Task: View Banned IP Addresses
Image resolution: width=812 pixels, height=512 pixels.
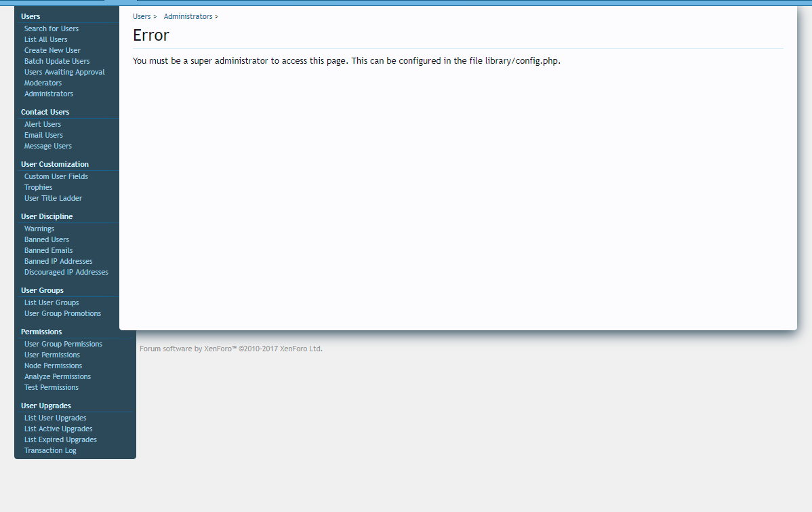Action: click(x=58, y=261)
